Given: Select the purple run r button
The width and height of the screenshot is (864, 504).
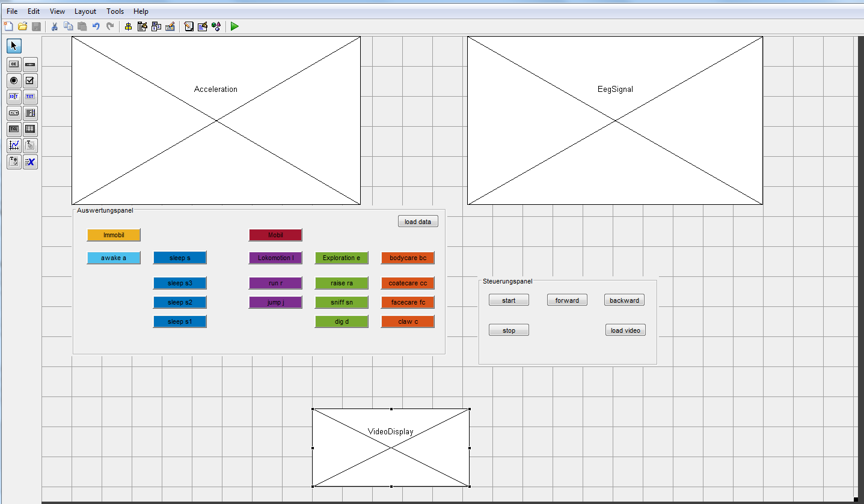Looking at the screenshot, I should click(x=275, y=283).
